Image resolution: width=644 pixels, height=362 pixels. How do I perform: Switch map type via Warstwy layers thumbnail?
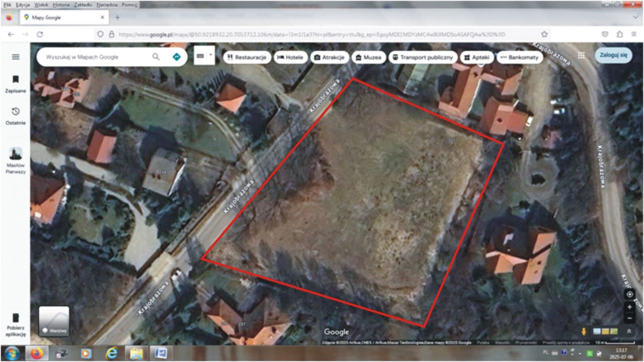click(x=54, y=321)
